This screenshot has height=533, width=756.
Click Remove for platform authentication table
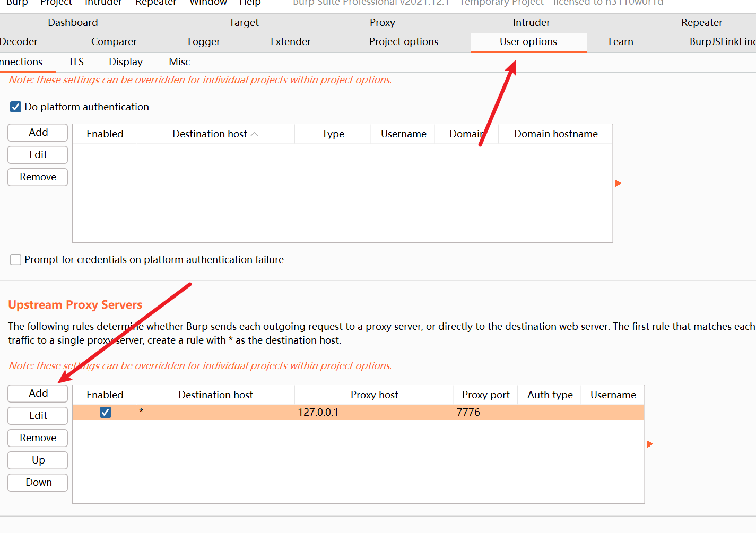(x=38, y=177)
